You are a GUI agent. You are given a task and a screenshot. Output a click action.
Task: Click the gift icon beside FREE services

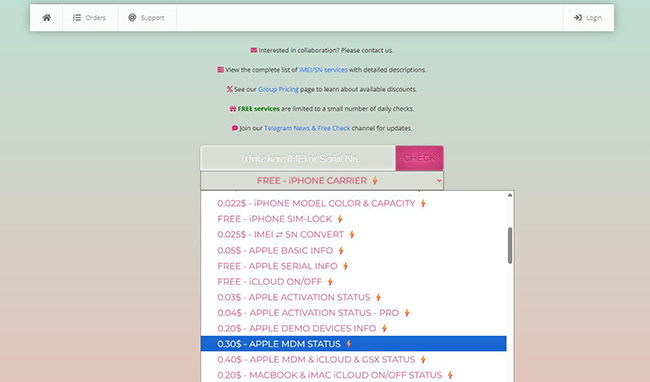pos(233,109)
